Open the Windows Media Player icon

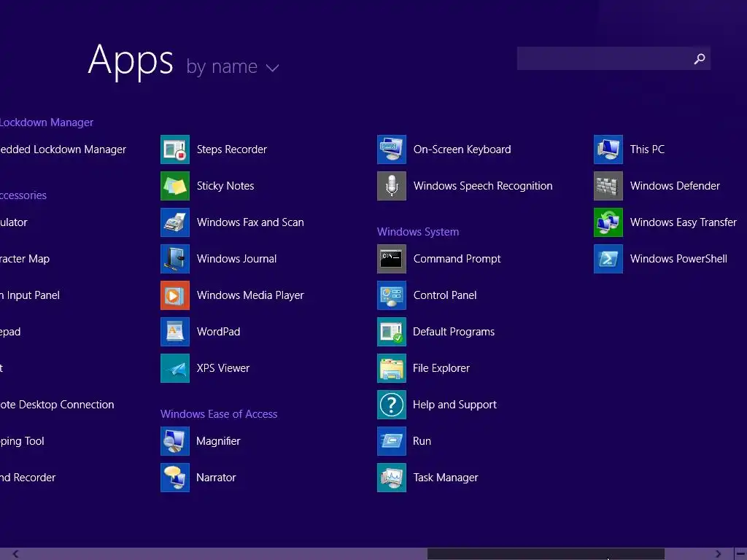tap(175, 295)
